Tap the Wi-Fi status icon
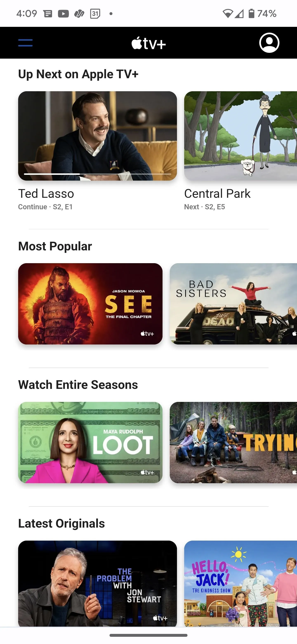The height and width of the screenshot is (644, 297). click(227, 13)
